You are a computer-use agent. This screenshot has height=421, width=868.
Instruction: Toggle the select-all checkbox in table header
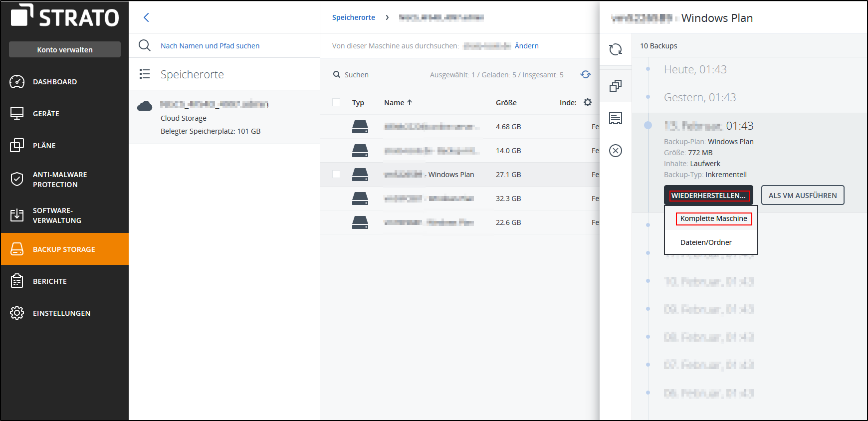click(x=336, y=102)
